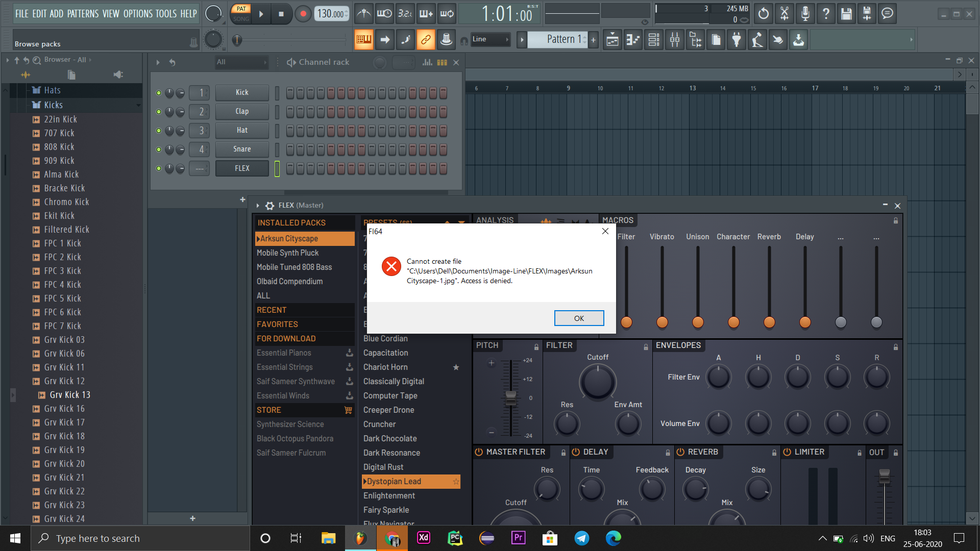The height and width of the screenshot is (551, 980).
Task: Open the mixer view icon
Action: 675,39
